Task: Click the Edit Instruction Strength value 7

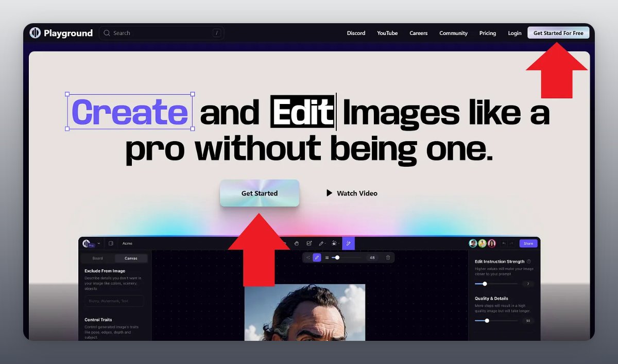Action: (x=528, y=284)
